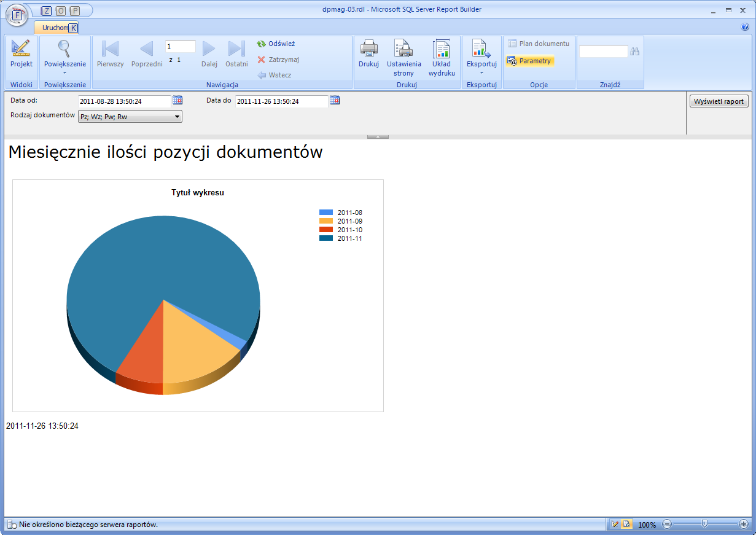Click the 2011-09 legend swatch
Image resolution: width=756 pixels, height=535 pixels.
(326, 221)
